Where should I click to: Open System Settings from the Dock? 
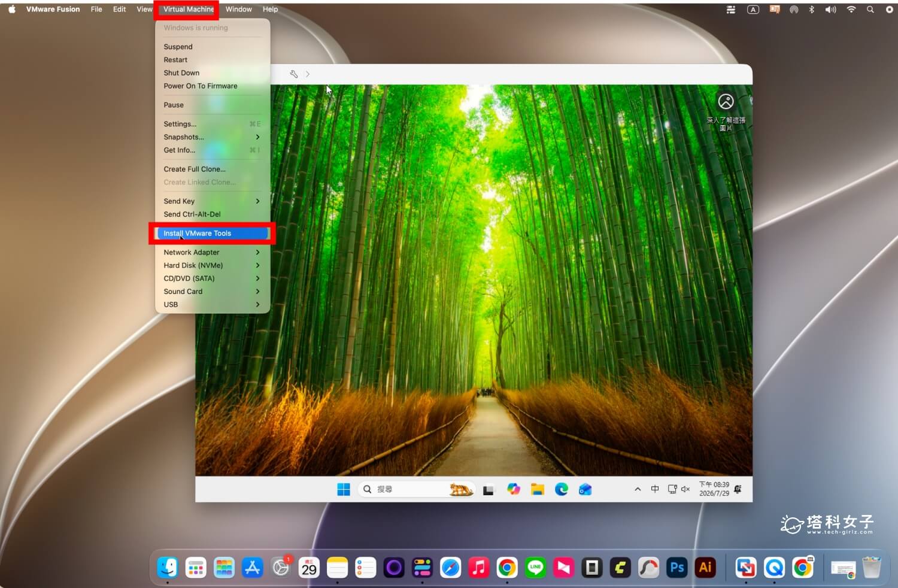[x=281, y=567]
